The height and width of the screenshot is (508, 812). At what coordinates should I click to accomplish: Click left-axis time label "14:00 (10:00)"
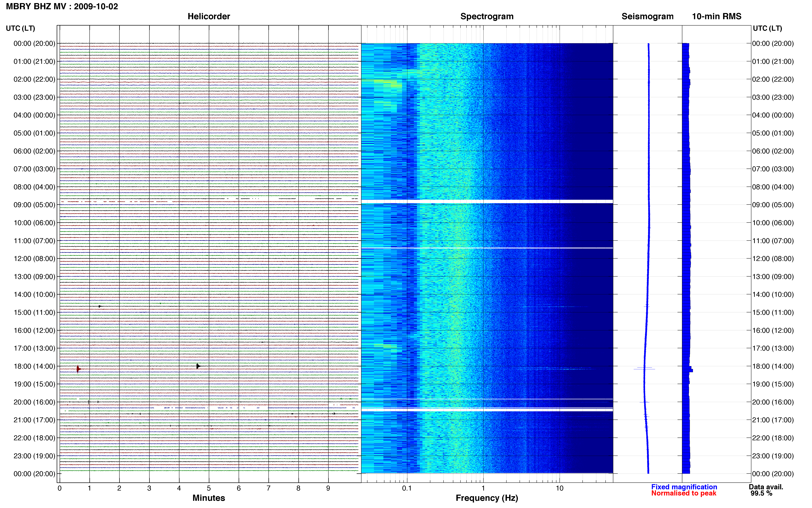(x=34, y=295)
